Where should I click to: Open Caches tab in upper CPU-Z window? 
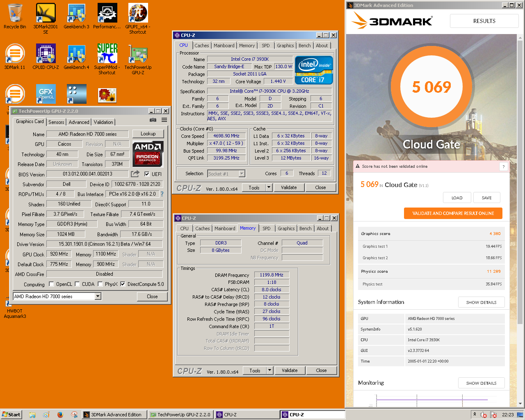[202, 46]
